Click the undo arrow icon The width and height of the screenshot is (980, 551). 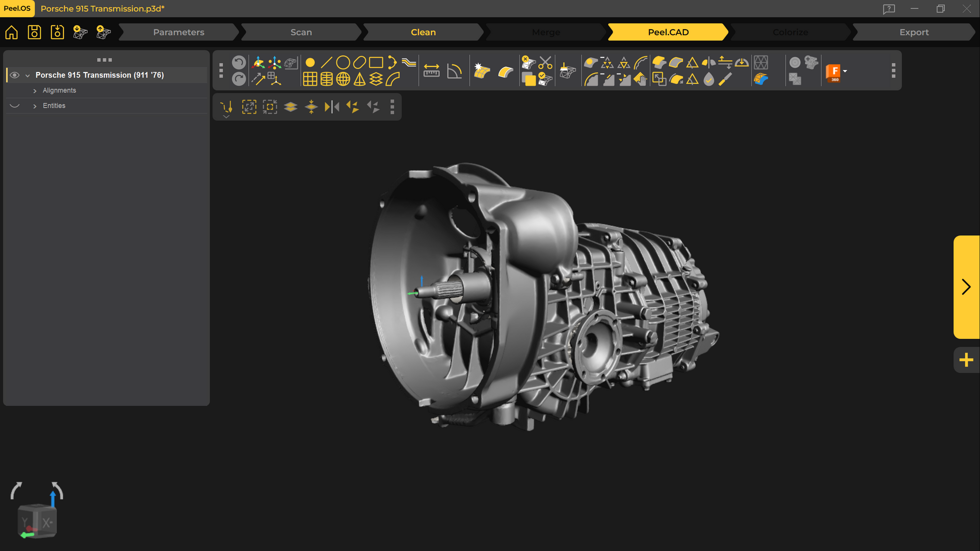[239, 62]
